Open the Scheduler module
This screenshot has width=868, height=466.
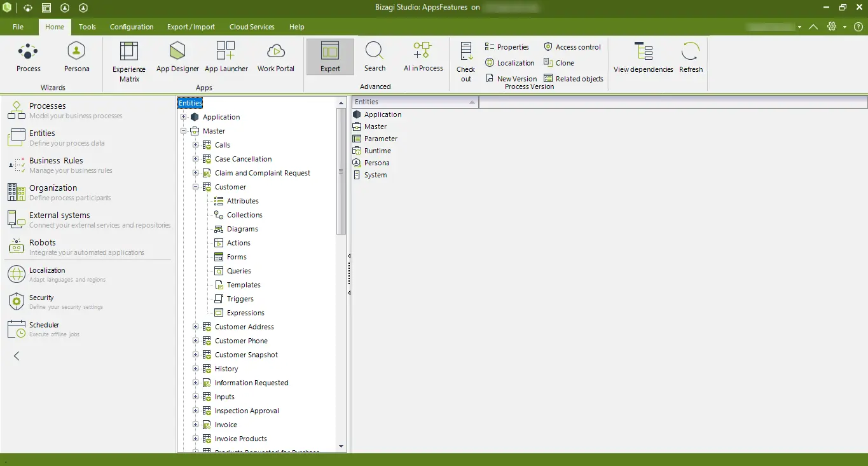(x=44, y=329)
